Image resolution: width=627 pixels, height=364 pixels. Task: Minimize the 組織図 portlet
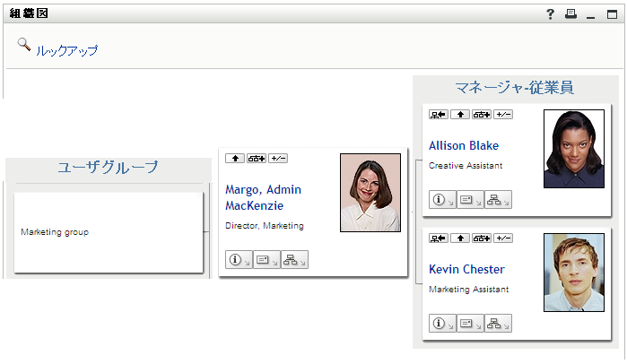click(x=590, y=17)
